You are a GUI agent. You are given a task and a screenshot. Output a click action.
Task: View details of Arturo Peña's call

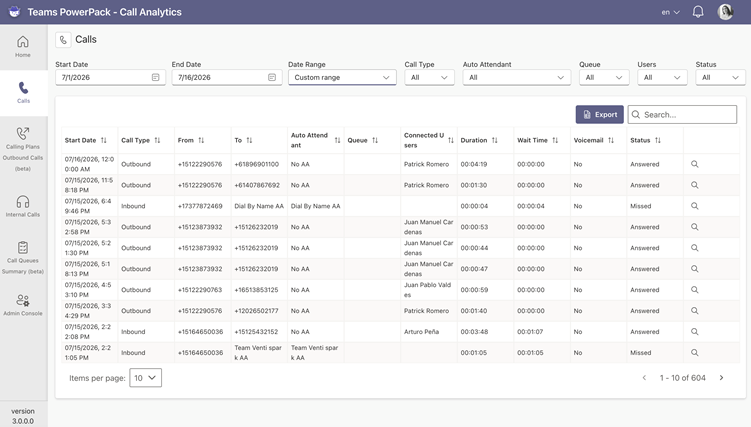[x=694, y=332]
